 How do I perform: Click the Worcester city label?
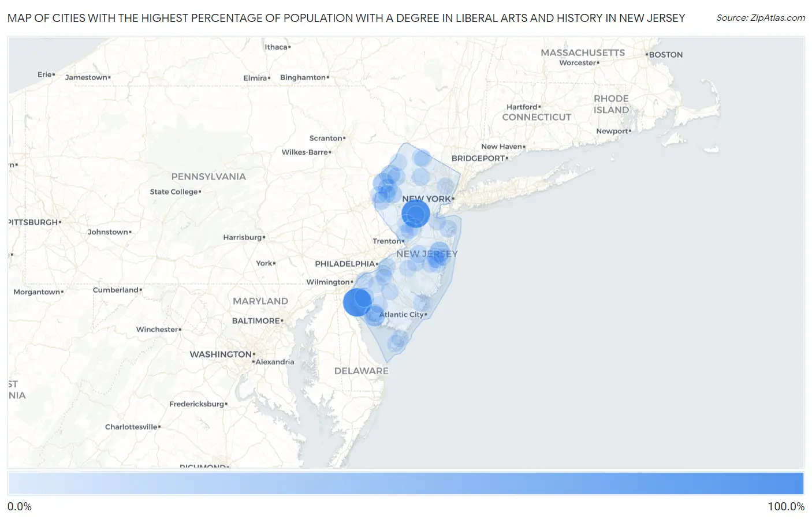578,63
